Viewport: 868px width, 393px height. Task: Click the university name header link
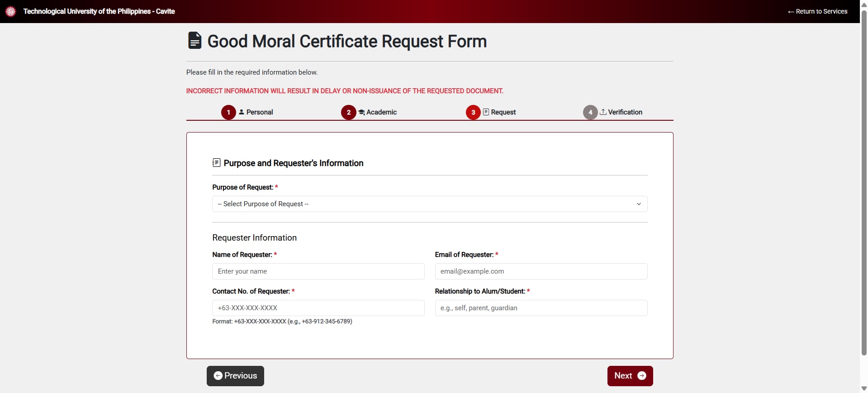coord(99,11)
